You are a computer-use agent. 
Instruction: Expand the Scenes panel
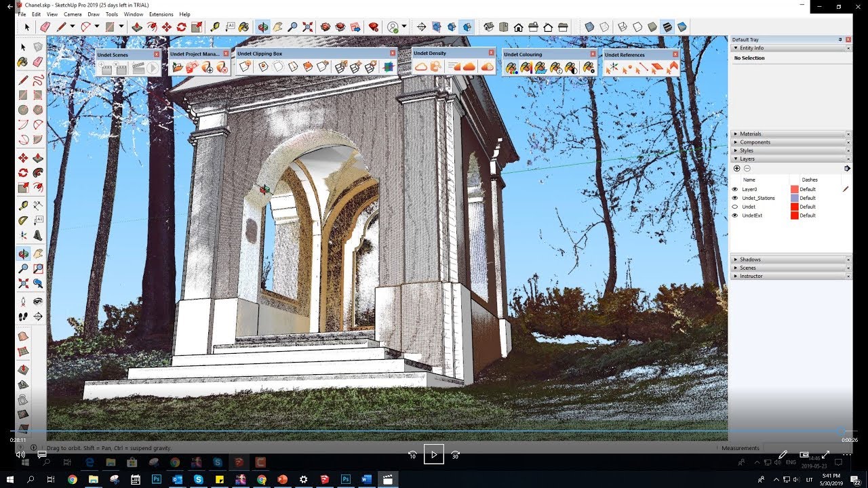[791, 268]
